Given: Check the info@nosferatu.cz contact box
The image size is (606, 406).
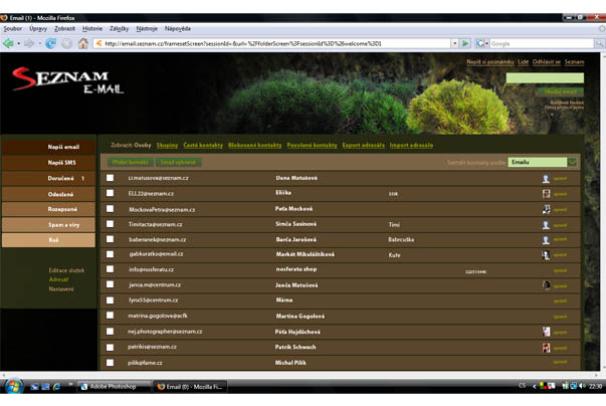Looking at the screenshot, I should [x=111, y=270].
